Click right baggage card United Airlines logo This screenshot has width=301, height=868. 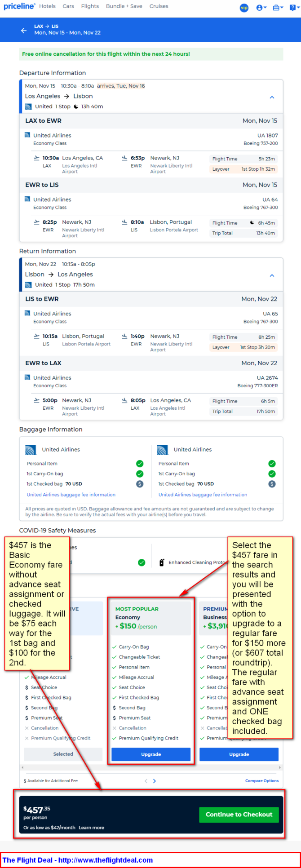(163, 450)
